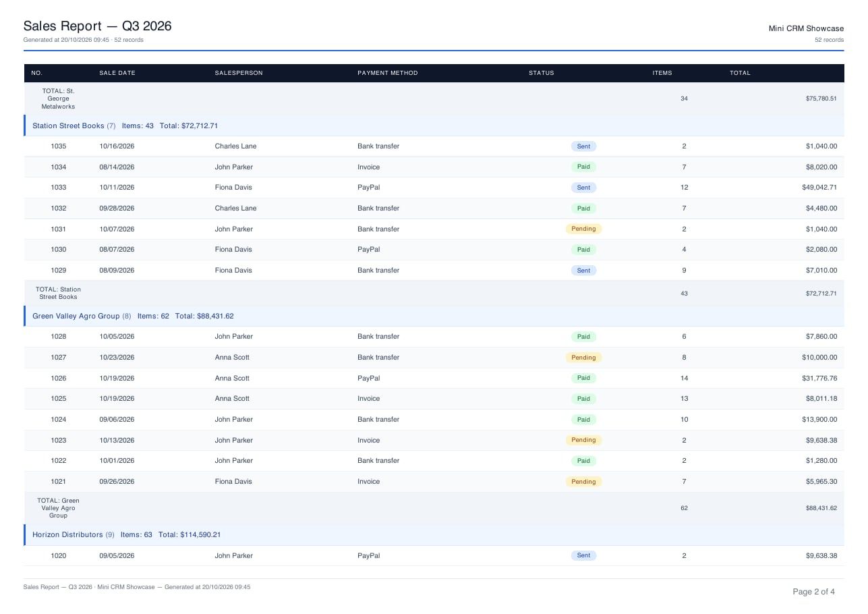Image resolution: width=868 pixels, height=614 pixels.
Task: Click the "PAYMENT METHOD" column header
Action: click(388, 73)
